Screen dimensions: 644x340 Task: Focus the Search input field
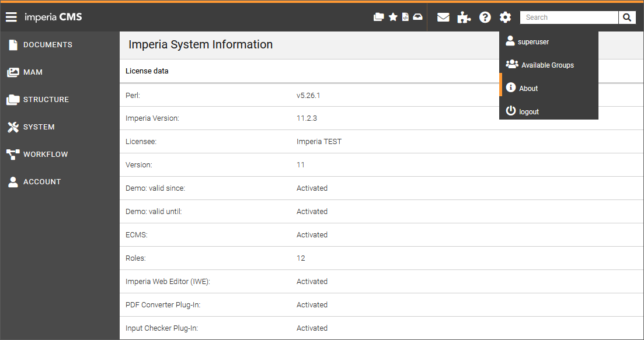[x=569, y=17]
